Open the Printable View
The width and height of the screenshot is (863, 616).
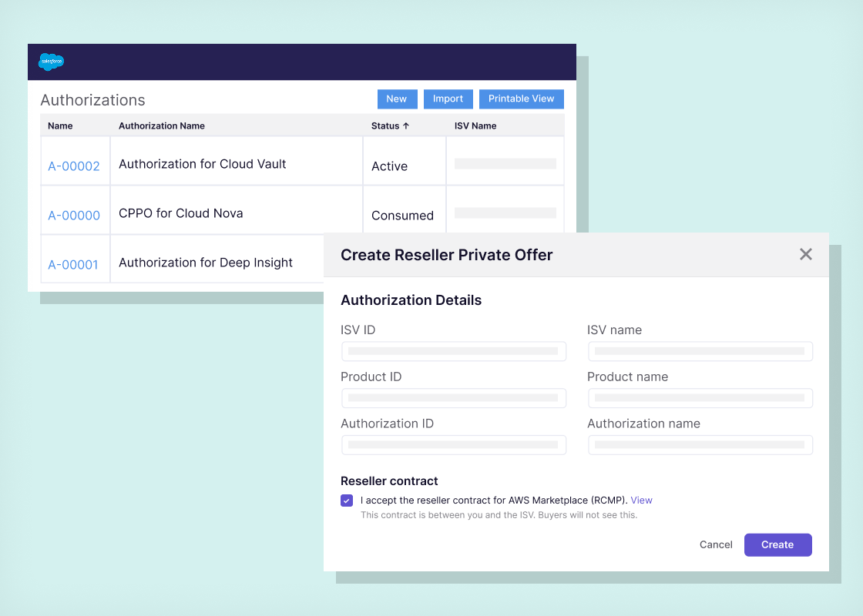pos(521,99)
